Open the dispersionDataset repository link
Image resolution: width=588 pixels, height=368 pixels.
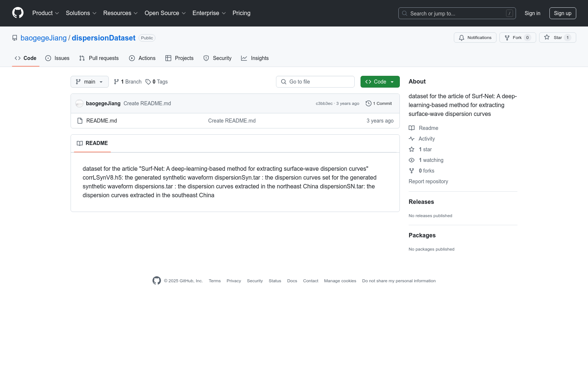(x=104, y=38)
